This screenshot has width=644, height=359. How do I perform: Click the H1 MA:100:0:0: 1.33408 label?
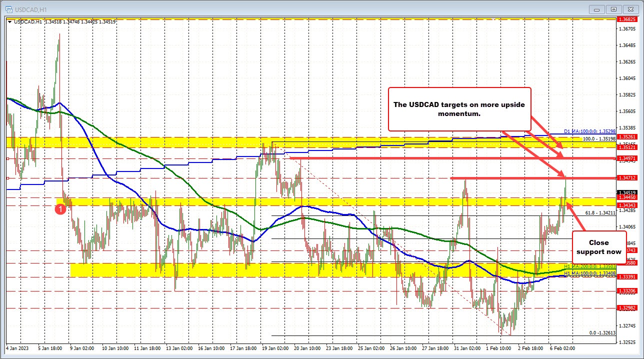(x=590, y=273)
